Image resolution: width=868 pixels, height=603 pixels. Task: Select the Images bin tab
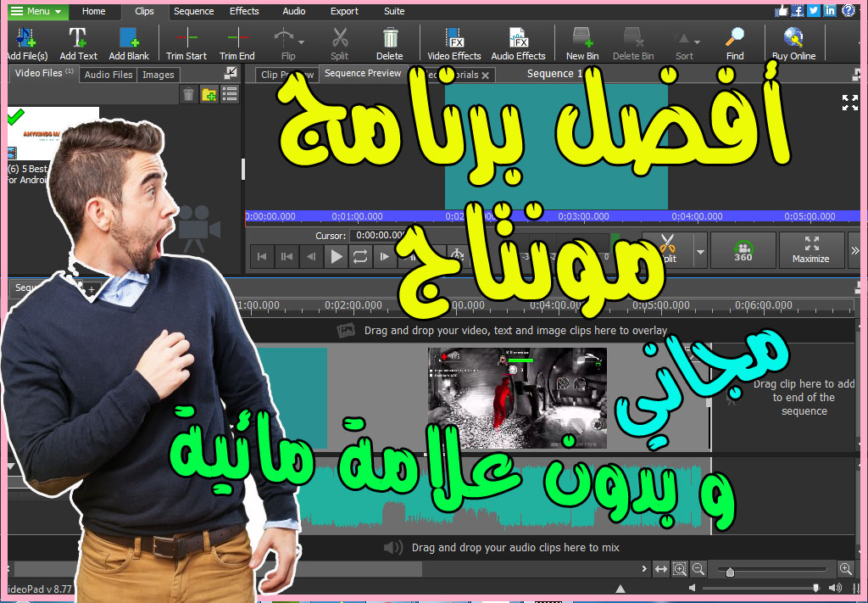[x=159, y=74]
